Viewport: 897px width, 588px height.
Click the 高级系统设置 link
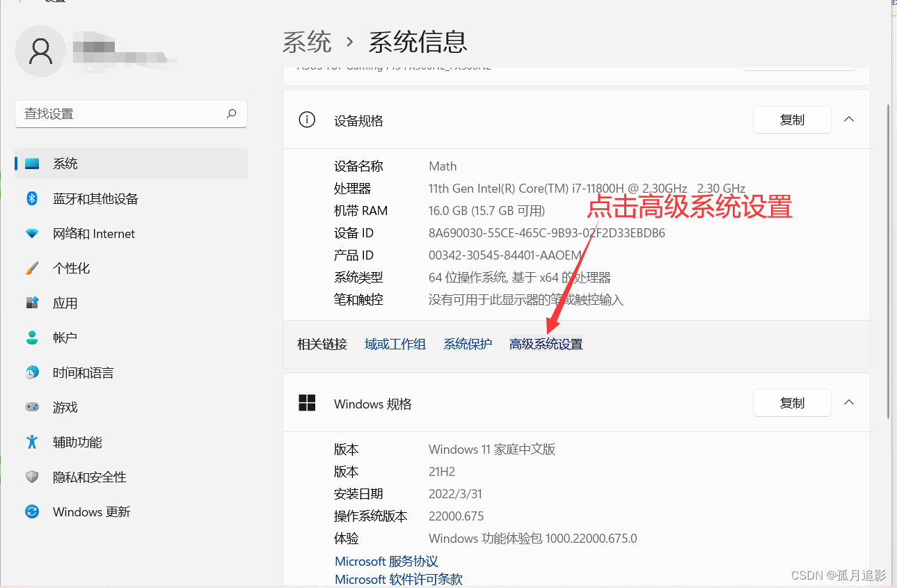(x=546, y=344)
